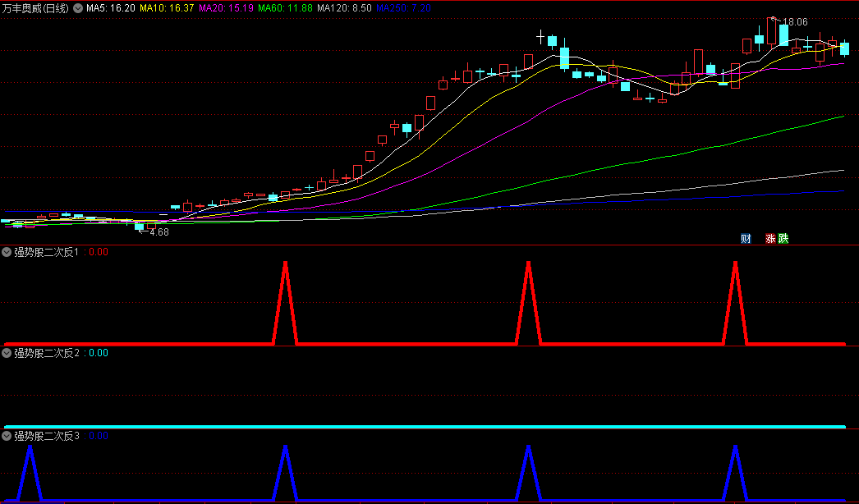Click the 强势股二次反1 indicator title
This screenshot has width=859, height=504.
(47, 252)
